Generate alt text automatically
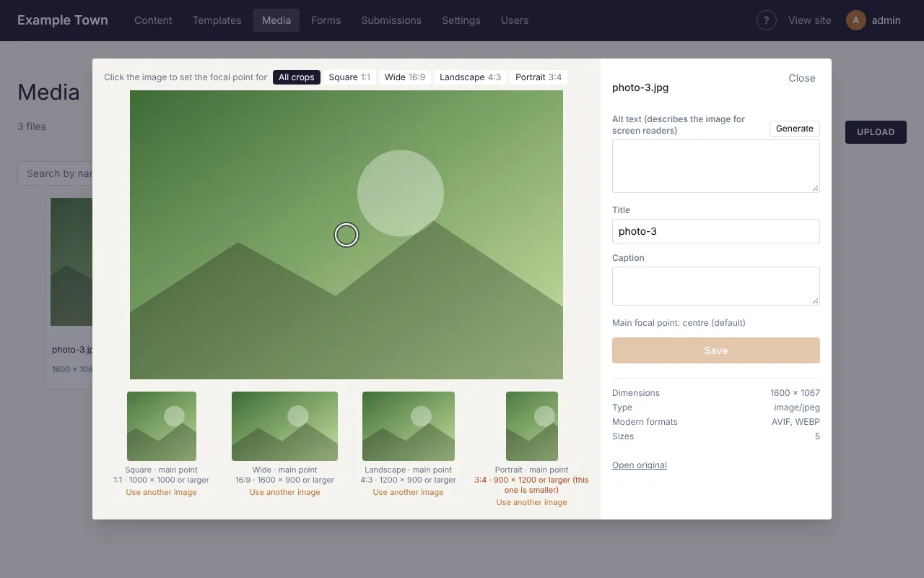The image size is (924, 578). coord(795,129)
